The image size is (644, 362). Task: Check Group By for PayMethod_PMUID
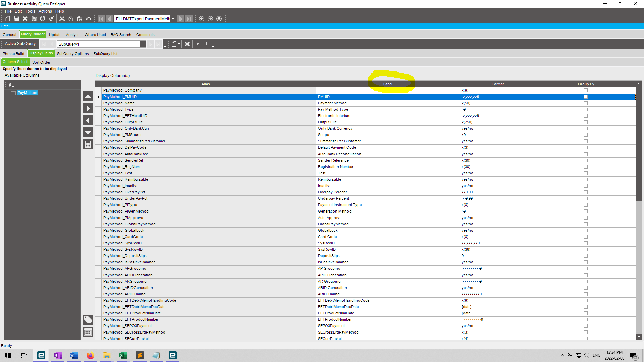586,97
